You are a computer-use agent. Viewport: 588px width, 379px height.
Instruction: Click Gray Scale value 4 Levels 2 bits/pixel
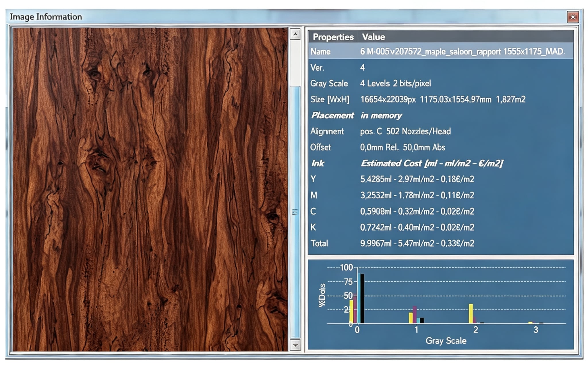pos(395,84)
